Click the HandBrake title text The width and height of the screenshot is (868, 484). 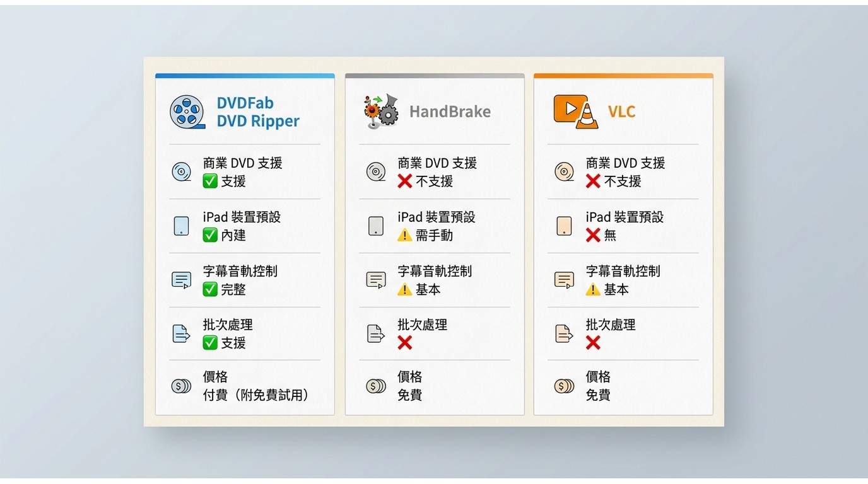450,112
